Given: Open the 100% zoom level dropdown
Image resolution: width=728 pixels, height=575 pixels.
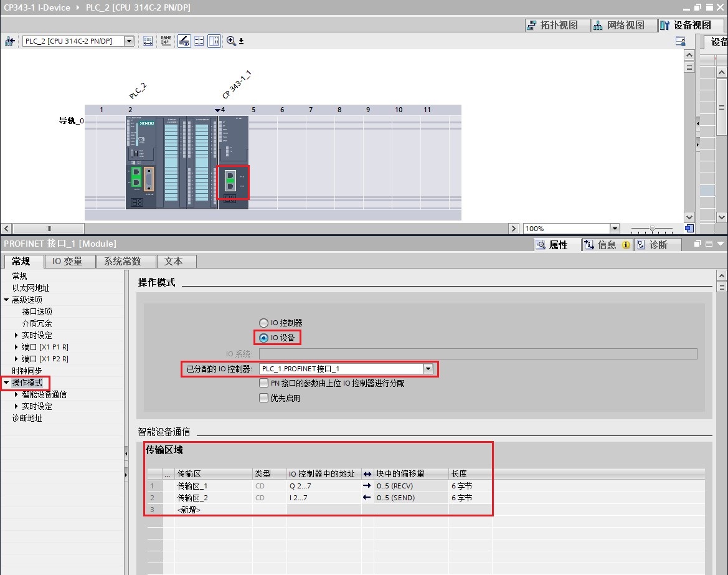Looking at the screenshot, I should [615, 229].
